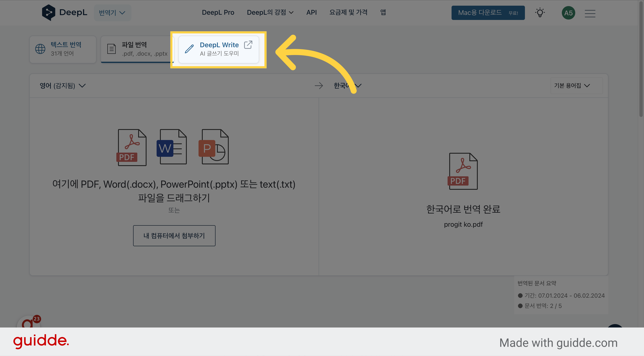Open the DeepL Pro menu item
Viewport: 644px width, 356px height.
[218, 12]
